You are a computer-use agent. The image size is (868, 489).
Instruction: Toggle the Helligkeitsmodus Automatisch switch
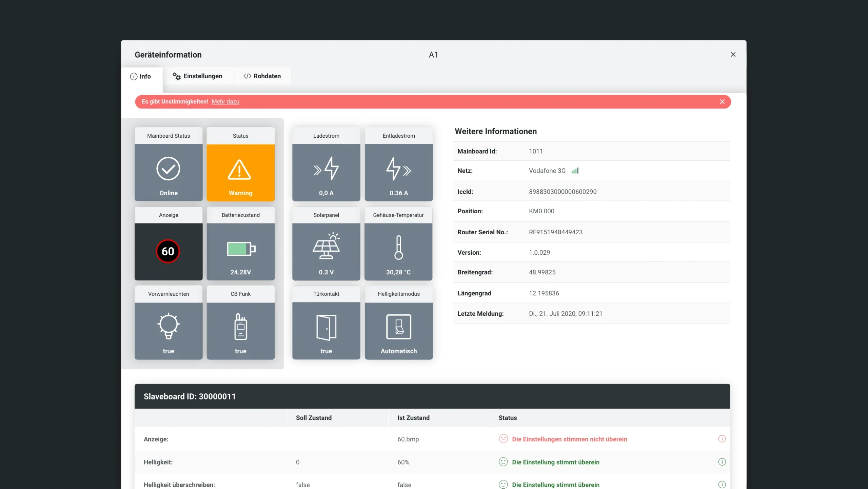[x=398, y=326]
